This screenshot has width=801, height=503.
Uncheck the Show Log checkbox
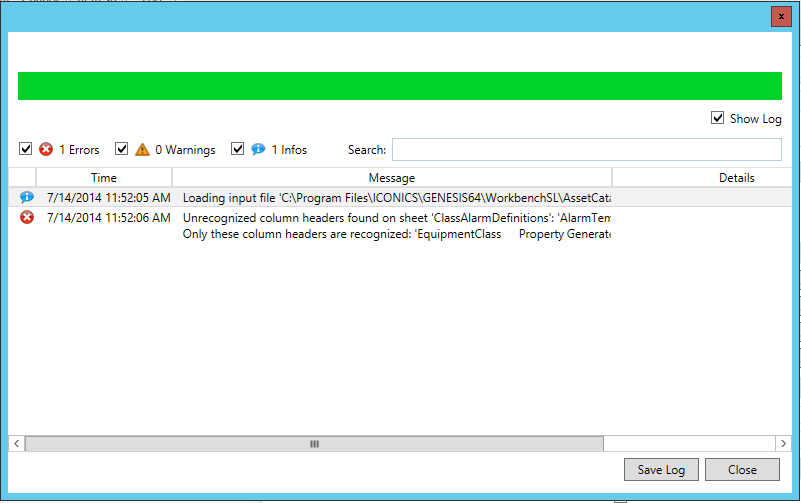[x=717, y=118]
